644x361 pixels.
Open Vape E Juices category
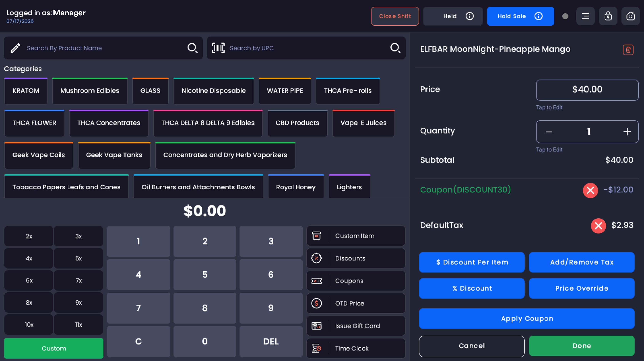pos(363,123)
